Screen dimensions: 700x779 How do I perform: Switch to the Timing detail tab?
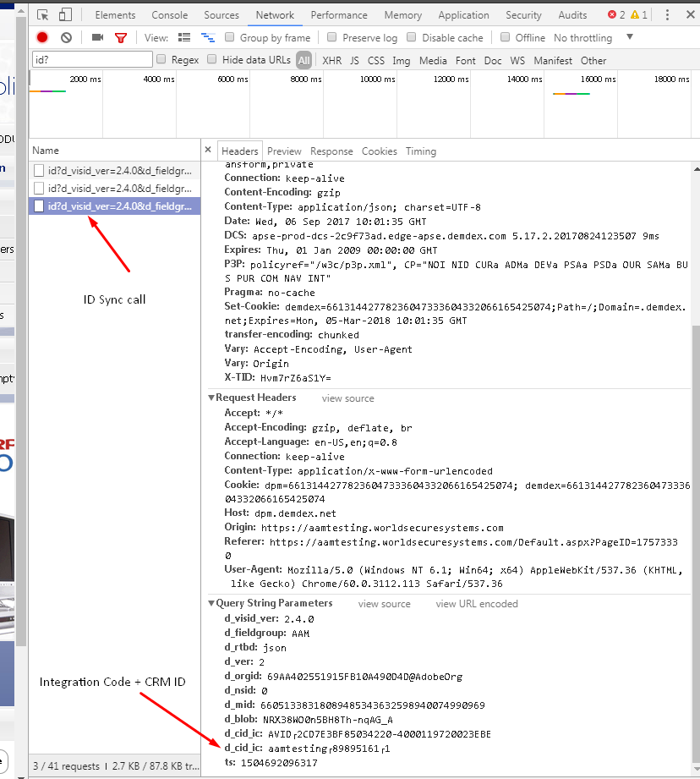pos(421,151)
